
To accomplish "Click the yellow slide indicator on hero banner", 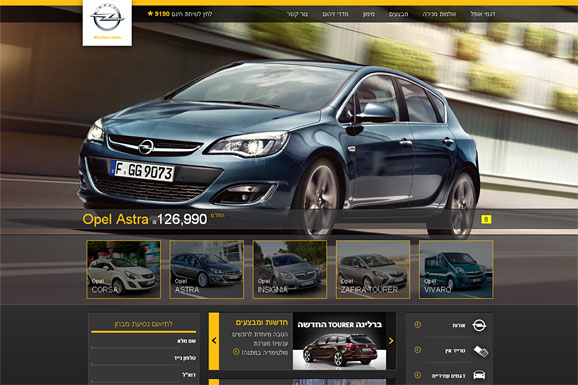I will 486,220.
